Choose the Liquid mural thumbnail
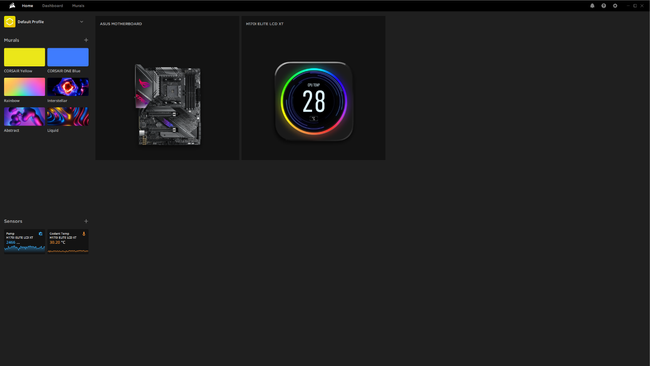The width and height of the screenshot is (650, 366). click(x=68, y=116)
